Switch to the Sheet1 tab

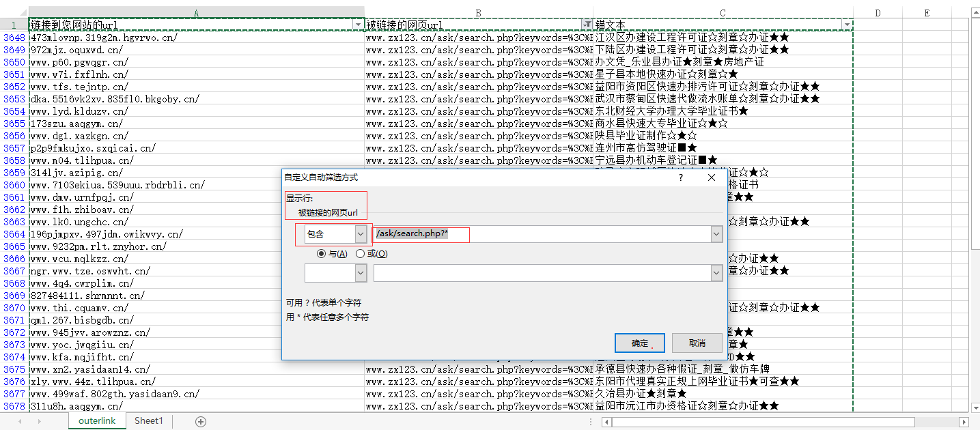[149, 421]
